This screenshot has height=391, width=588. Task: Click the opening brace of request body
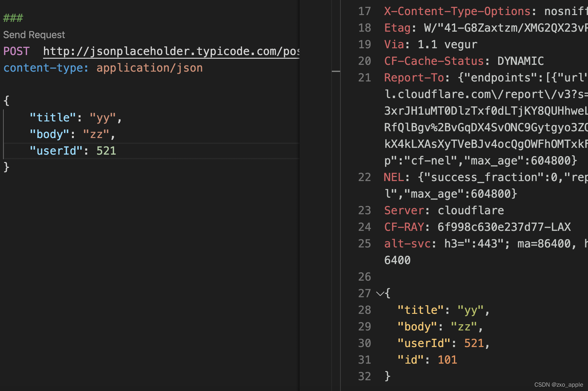pos(6,101)
